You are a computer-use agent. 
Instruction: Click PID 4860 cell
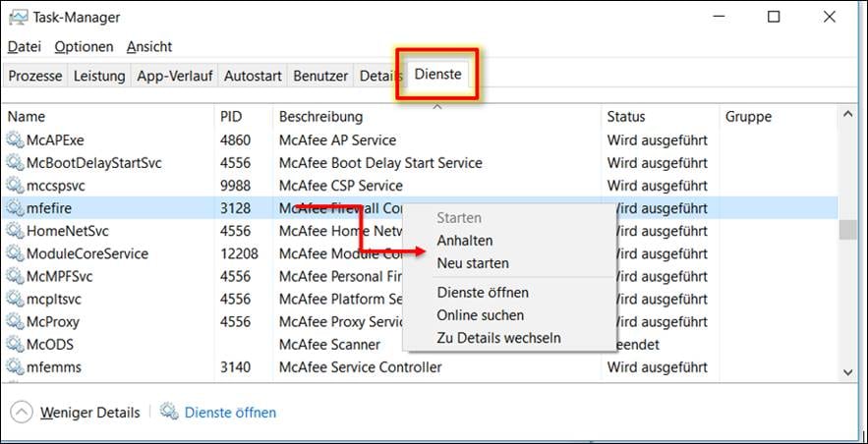pos(235,140)
